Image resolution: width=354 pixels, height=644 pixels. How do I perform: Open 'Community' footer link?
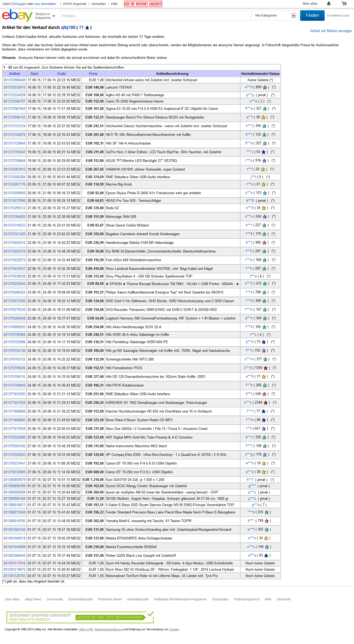pyautogui.click(x=55, y=599)
